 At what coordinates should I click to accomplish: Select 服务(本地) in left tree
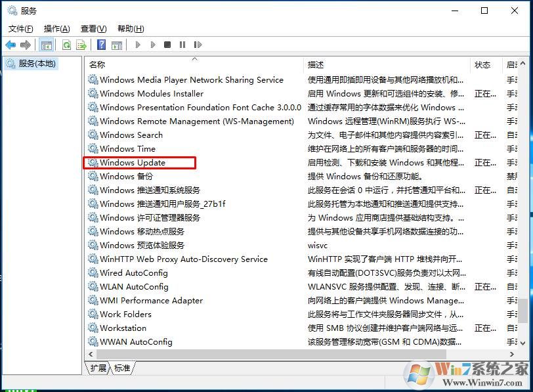click(x=32, y=64)
